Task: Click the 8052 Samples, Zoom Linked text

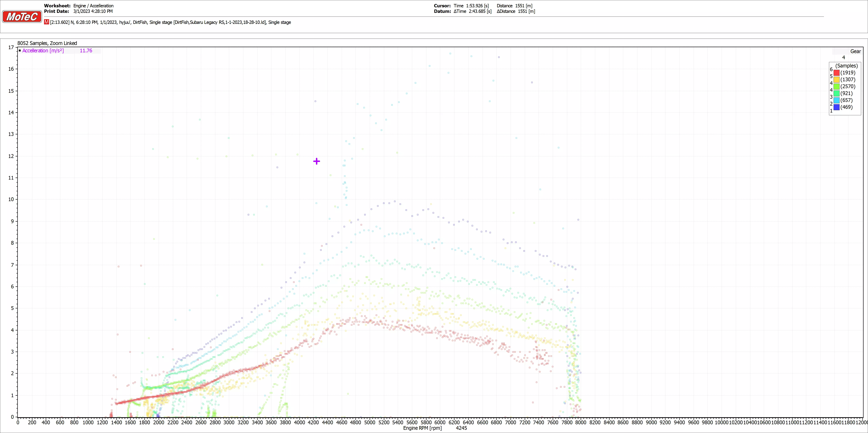Action: (x=47, y=43)
